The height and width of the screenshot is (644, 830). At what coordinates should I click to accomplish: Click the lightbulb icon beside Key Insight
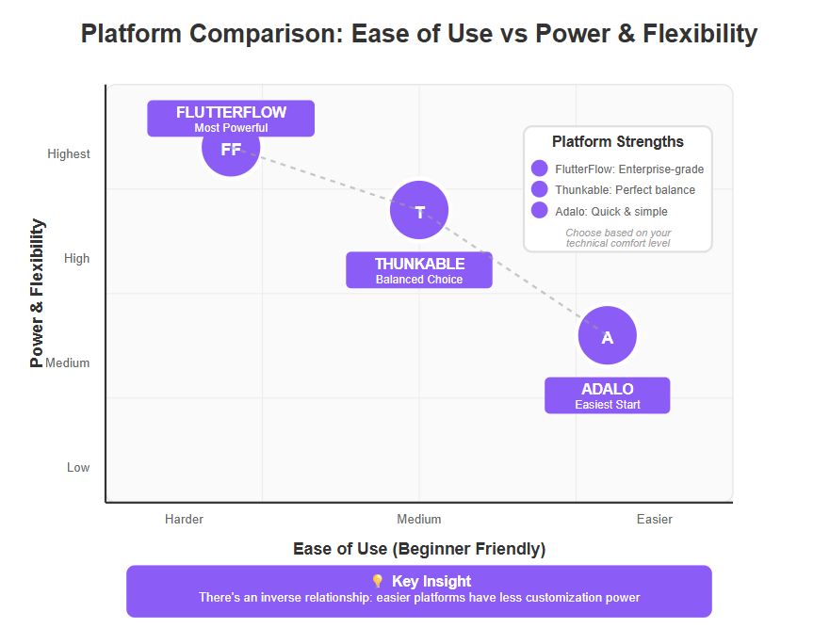[x=378, y=581]
